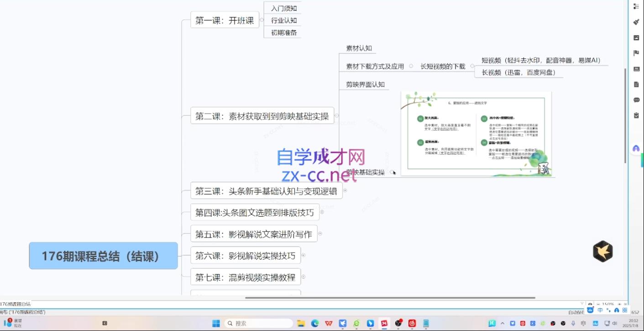Open WPS Office from the taskbar

(x=329, y=323)
